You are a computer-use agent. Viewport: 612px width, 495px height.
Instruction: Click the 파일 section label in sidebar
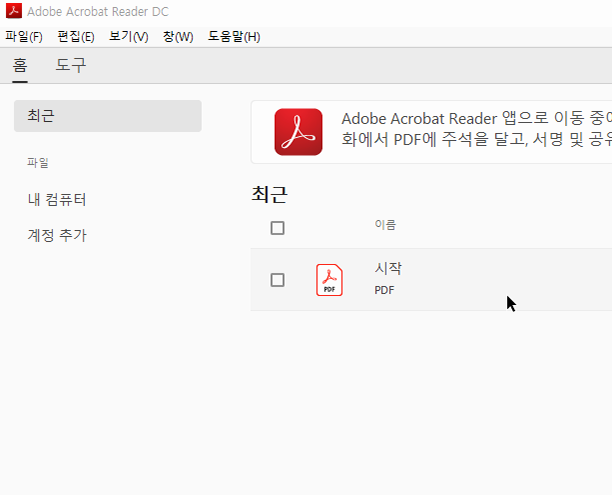[x=38, y=162]
